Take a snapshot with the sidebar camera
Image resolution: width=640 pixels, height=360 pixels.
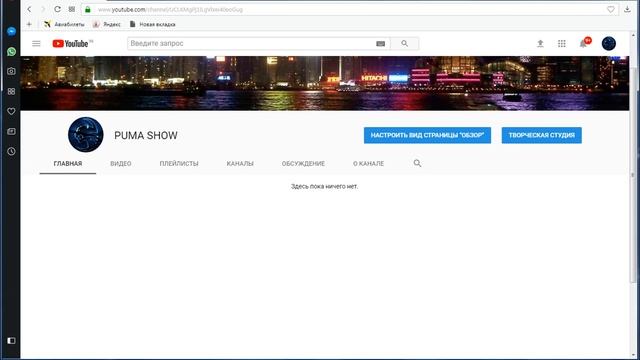pos(11,71)
